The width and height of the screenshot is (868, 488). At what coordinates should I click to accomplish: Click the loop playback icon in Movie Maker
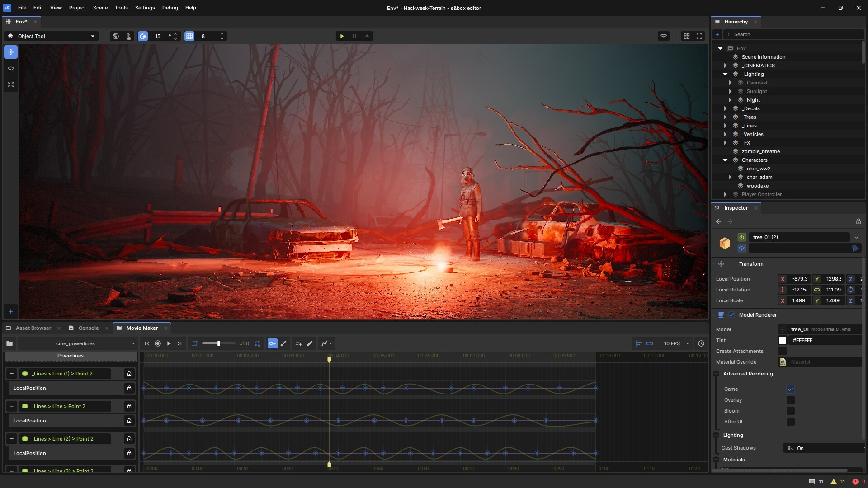tap(195, 343)
